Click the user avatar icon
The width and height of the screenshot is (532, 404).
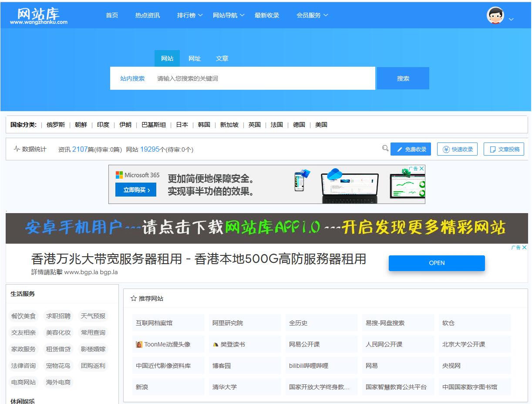pyautogui.click(x=495, y=16)
